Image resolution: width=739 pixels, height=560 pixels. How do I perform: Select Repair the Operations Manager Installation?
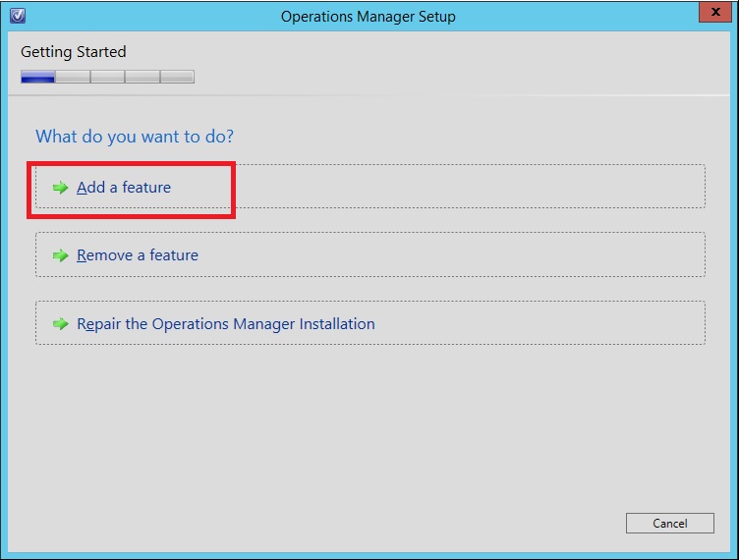click(226, 324)
